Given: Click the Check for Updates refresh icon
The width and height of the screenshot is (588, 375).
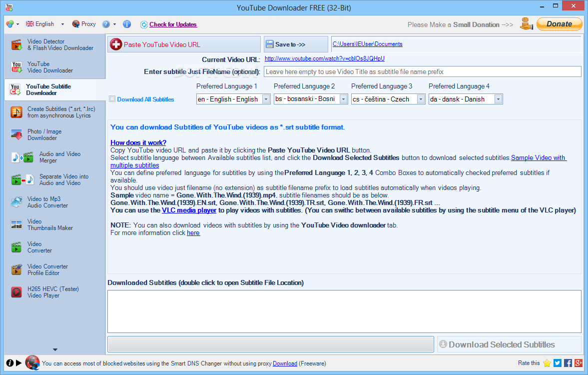Looking at the screenshot, I should tap(144, 25).
